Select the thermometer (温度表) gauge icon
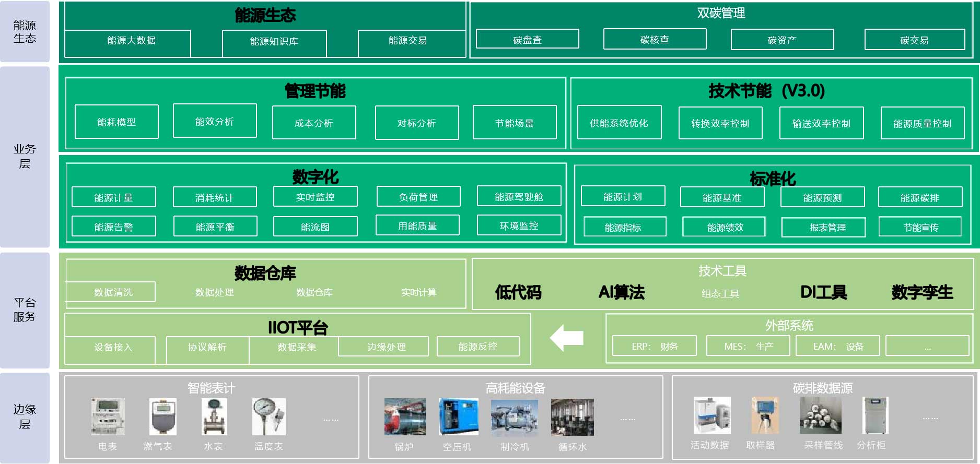 pos(269,417)
